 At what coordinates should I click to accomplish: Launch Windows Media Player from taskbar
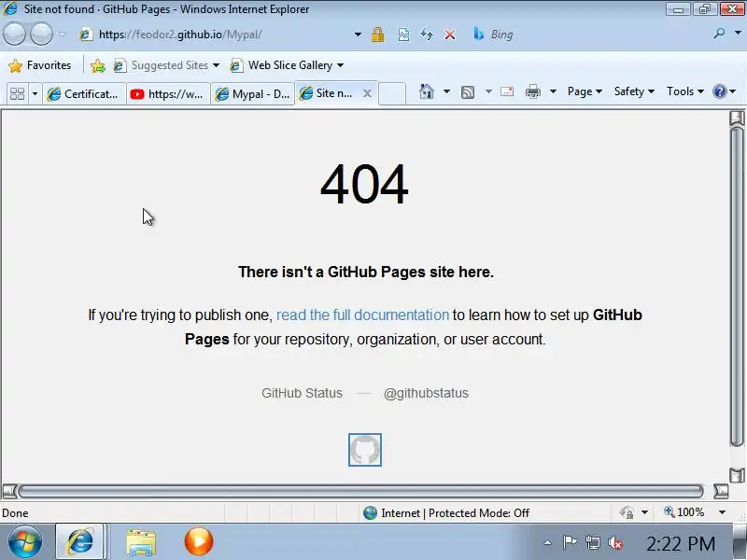pyautogui.click(x=199, y=541)
